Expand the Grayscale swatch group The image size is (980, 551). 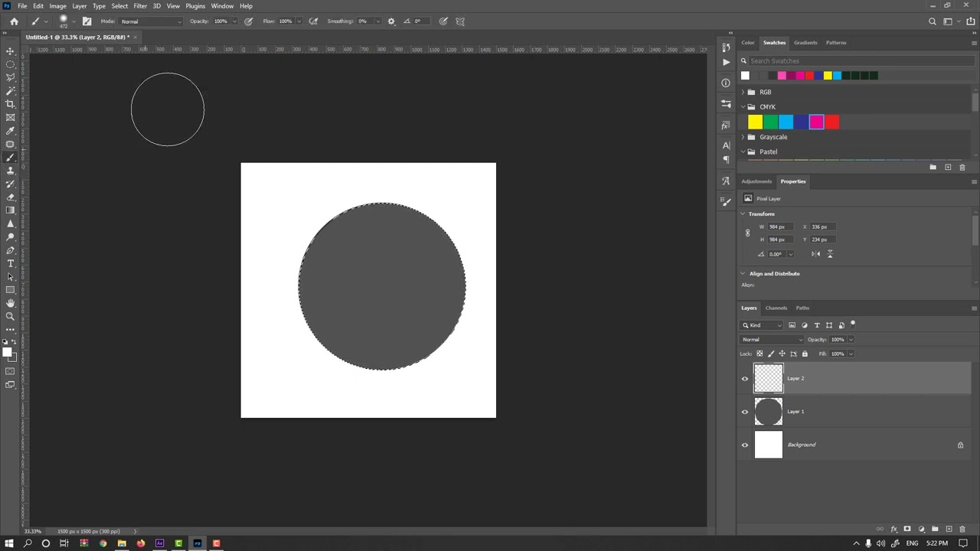coord(742,137)
